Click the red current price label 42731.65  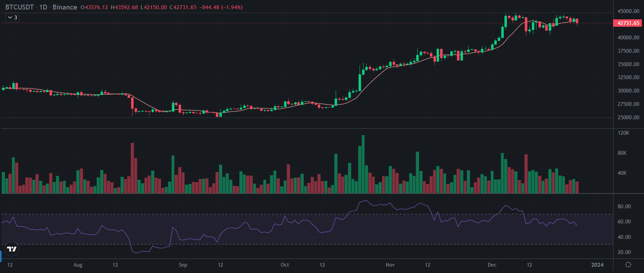point(628,23)
